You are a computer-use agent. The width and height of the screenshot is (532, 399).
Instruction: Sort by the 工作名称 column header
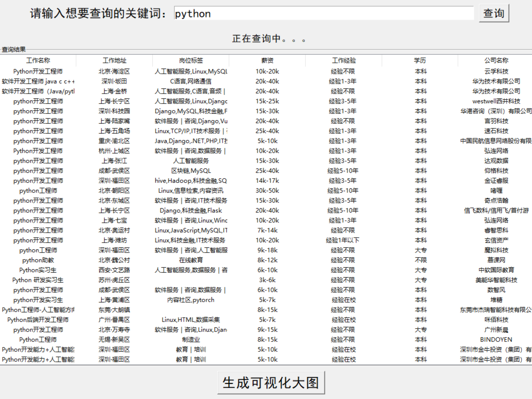(38, 60)
